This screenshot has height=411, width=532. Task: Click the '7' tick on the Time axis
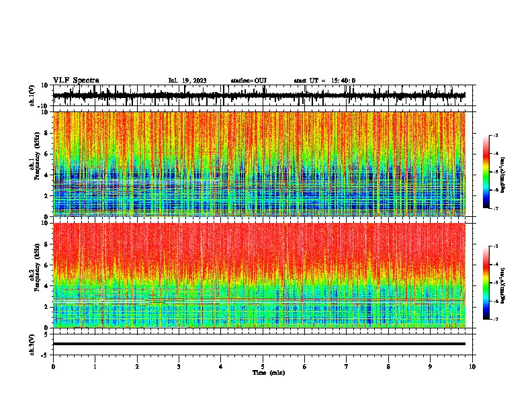pyautogui.click(x=347, y=367)
